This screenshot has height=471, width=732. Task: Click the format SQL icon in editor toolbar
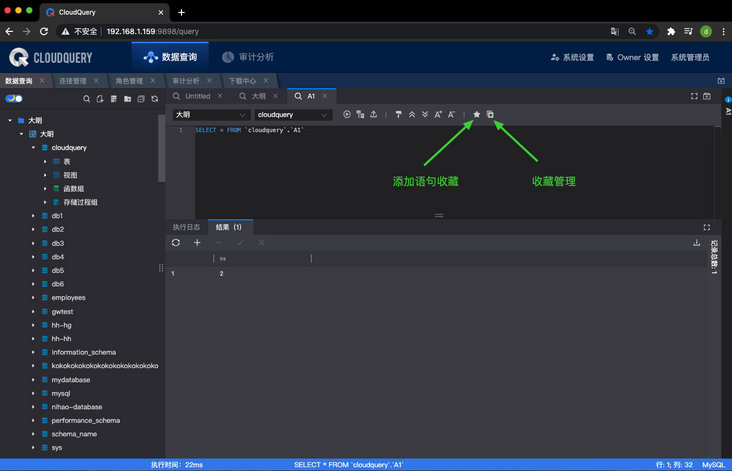click(399, 115)
